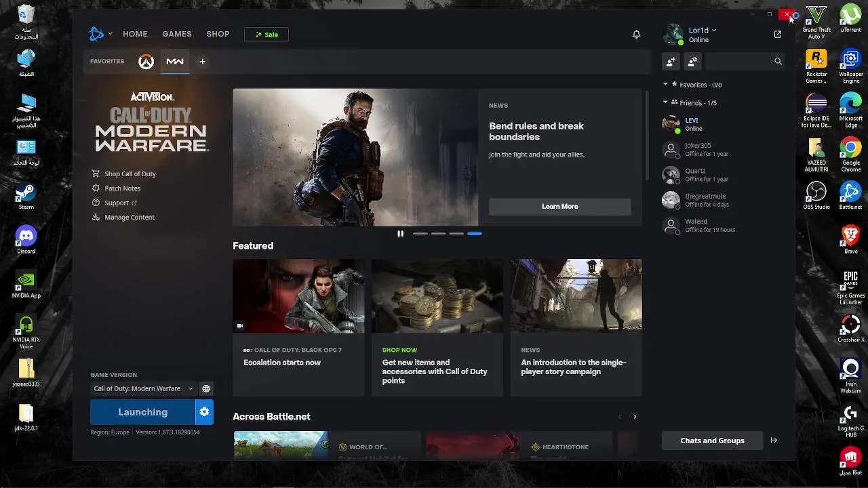Click the region globe icon
Screen dimensions: 868x488
[x=206, y=388]
